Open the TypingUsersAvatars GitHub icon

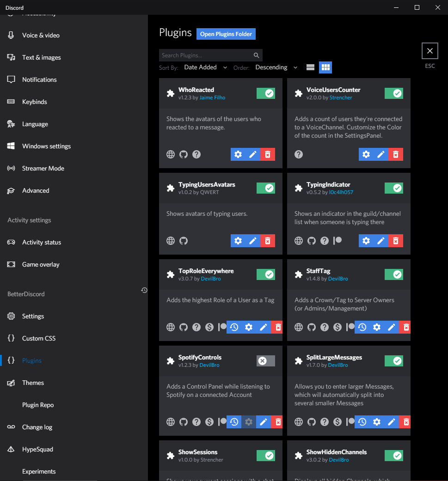pos(184,241)
